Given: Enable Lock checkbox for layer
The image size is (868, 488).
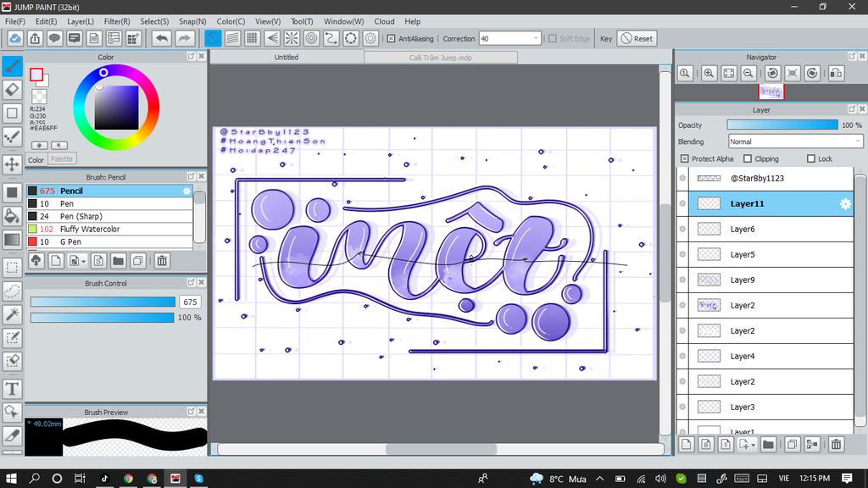Looking at the screenshot, I should coord(811,158).
